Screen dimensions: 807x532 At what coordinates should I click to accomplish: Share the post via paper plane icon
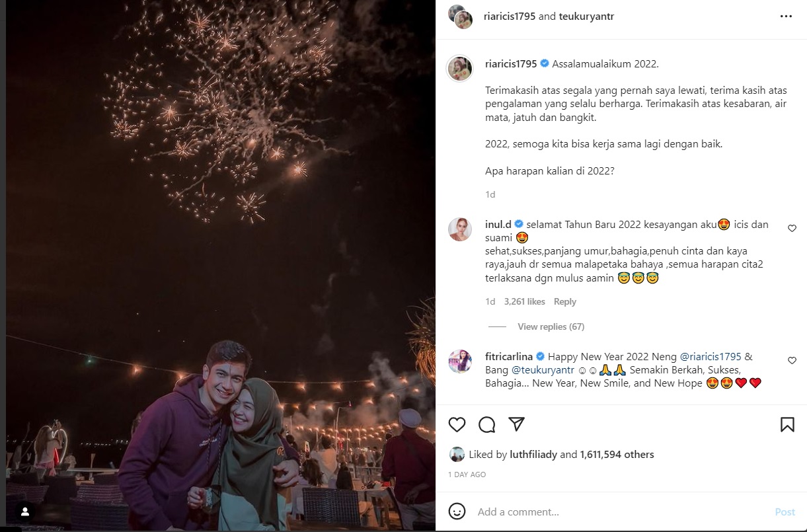(516, 424)
